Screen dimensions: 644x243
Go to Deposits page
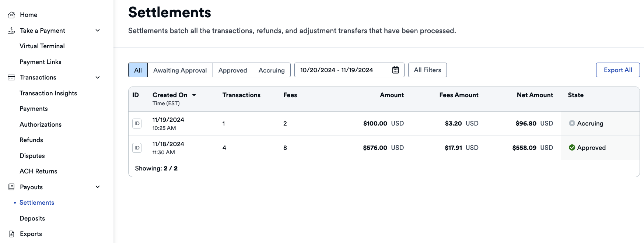32,218
